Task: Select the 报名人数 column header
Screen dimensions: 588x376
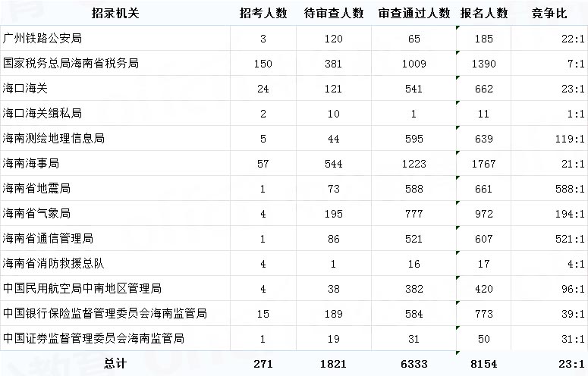Action: click(x=484, y=13)
